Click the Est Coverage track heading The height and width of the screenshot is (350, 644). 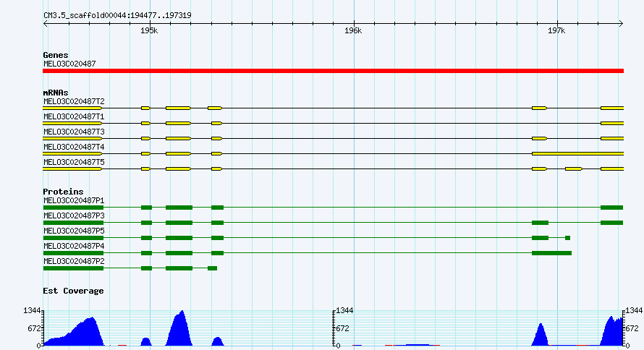(73, 291)
